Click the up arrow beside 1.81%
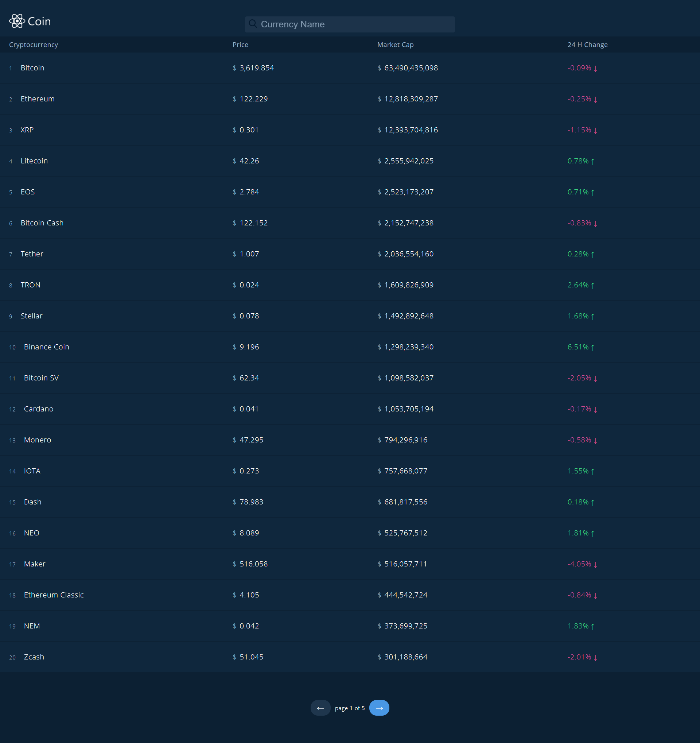700x743 pixels. coord(593,534)
